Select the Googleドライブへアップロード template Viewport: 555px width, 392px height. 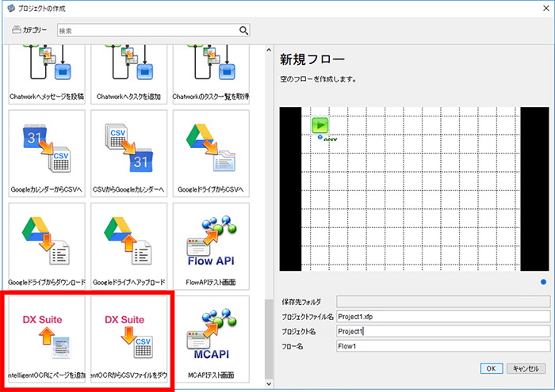(128, 246)
